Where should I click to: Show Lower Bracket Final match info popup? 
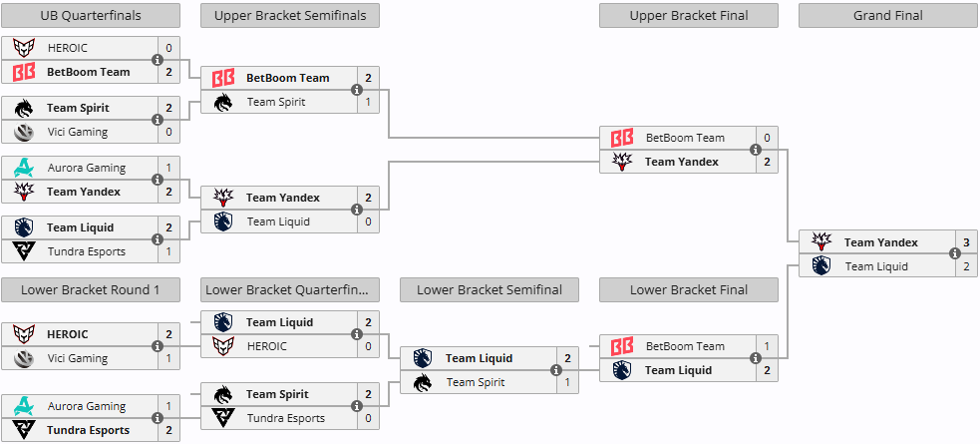[x=756, y=358]
